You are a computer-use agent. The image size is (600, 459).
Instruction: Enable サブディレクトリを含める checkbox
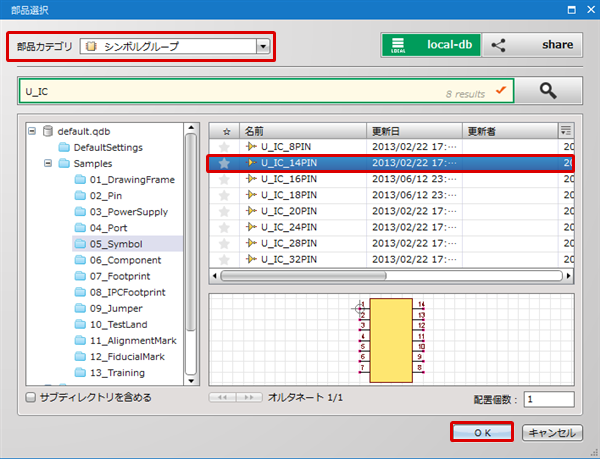click(x=31, y=398)
